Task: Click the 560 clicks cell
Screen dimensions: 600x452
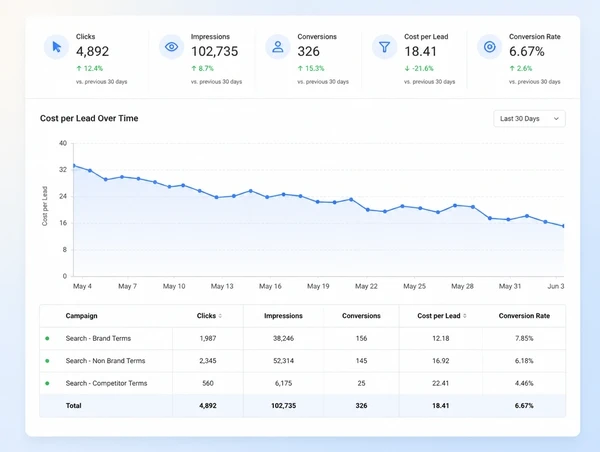Action: [x=208, y=383]
